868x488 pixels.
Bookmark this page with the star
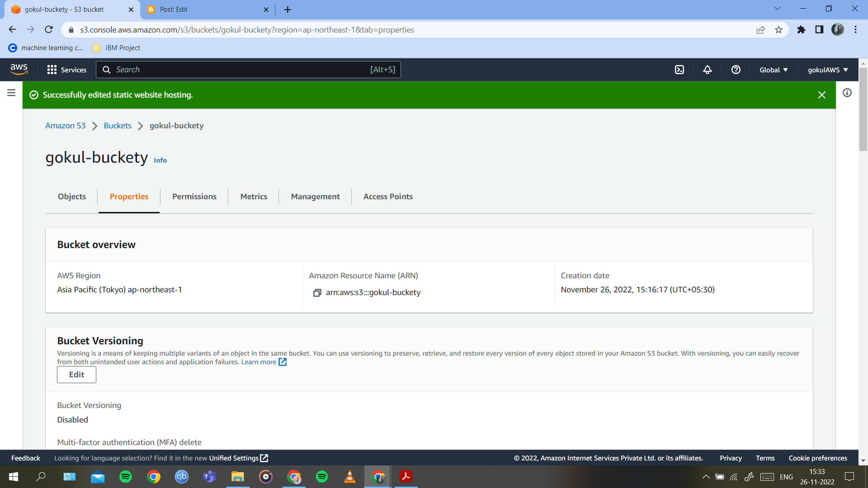coord(778,30)
